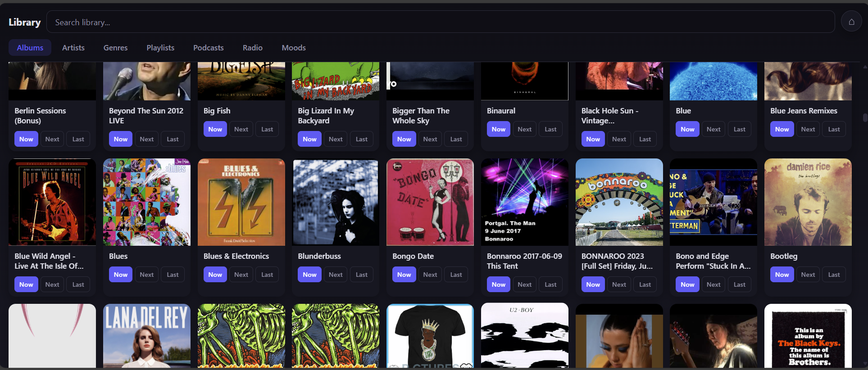868x370 pixels.
Task: Switch to the Albums tab
Action: (x=30, y=48)
